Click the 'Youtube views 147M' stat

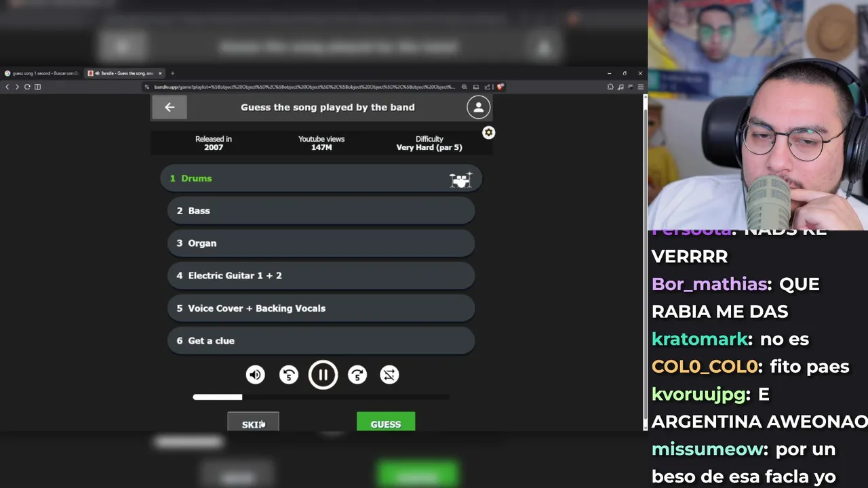(321, 143)
